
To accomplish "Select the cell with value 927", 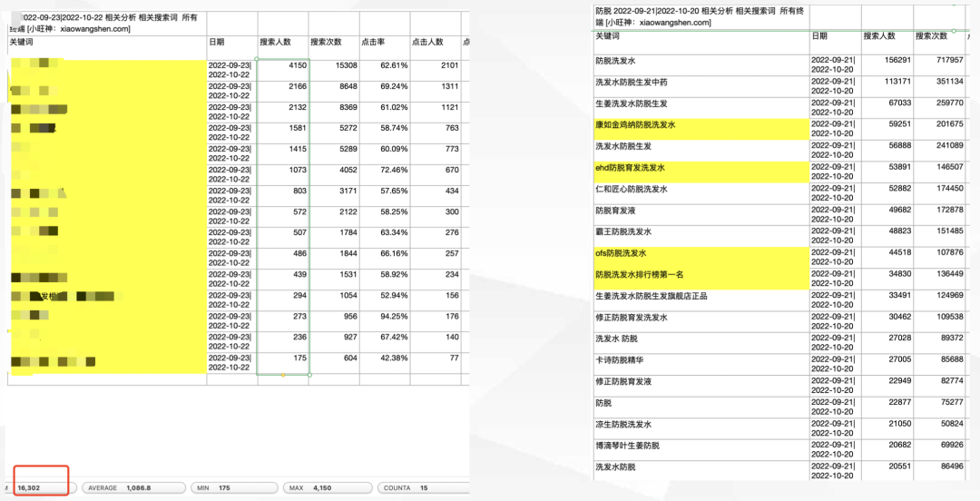I will coord(334,341).
